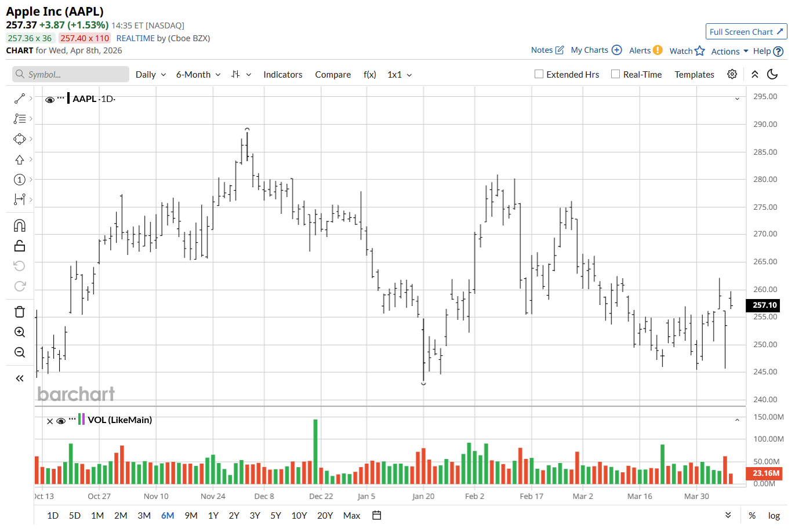Open the date range calendar picker
795x532 pixels.
click(377, 515)
